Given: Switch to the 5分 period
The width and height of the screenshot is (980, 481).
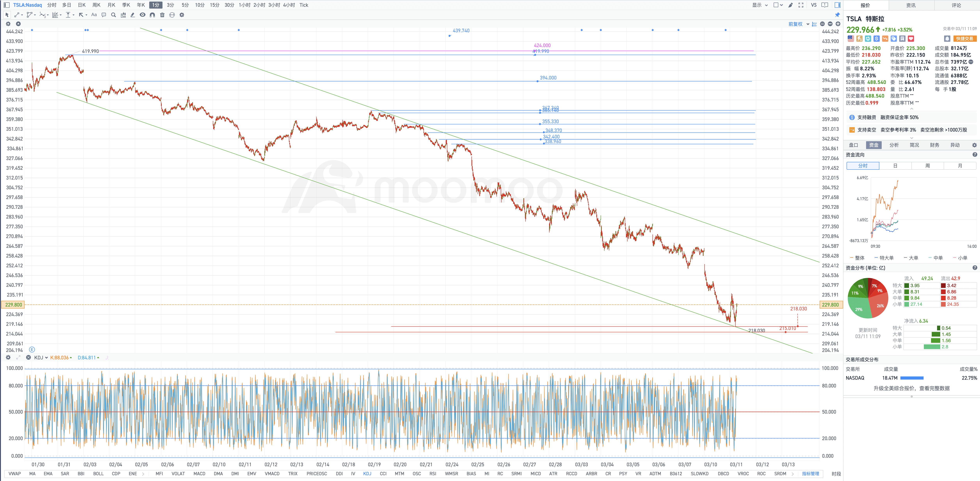Looking at the screenshot, I should point(185,5).
